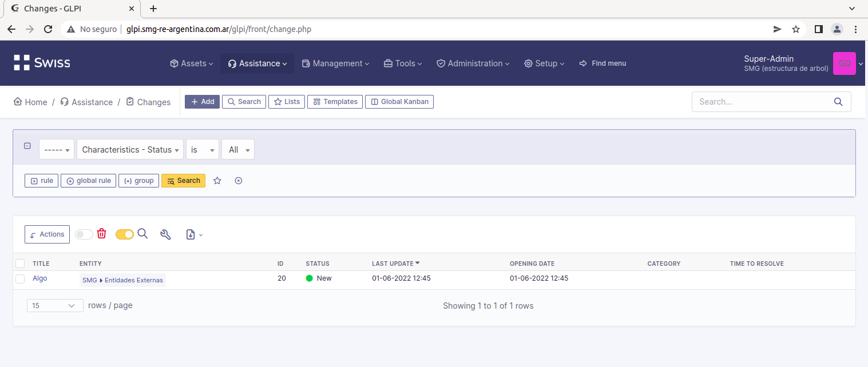Open the Administration menu
Screen dimensions: 868x367
[x=473, y=63]
